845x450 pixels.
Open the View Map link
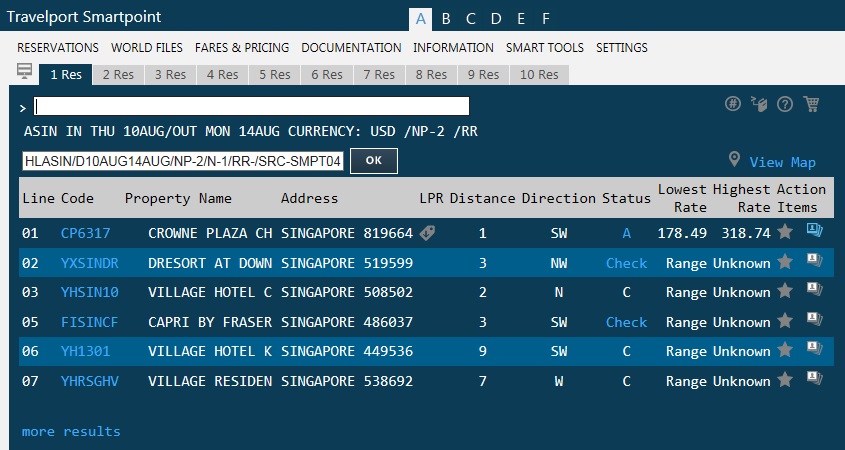[782, 162]
